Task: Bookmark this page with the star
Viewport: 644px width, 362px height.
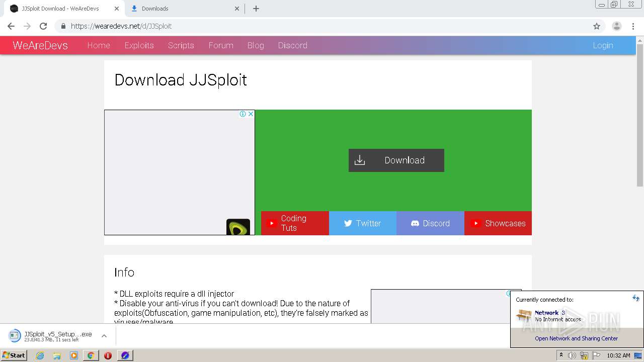Action: [x=597, y=26]
